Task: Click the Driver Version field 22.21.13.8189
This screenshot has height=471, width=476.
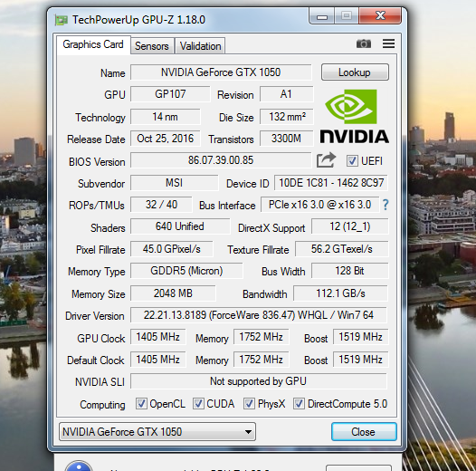Action: [x=259, y=315]
